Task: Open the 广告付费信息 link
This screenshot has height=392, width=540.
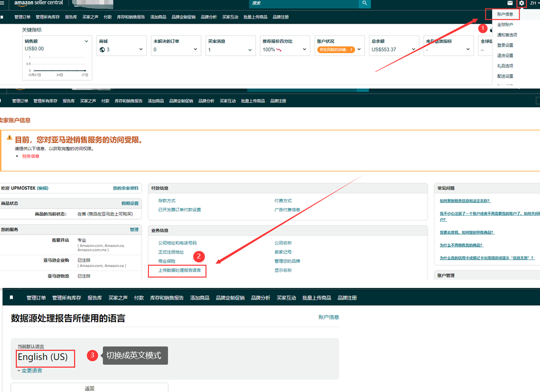Action: [x=287, y=210]
